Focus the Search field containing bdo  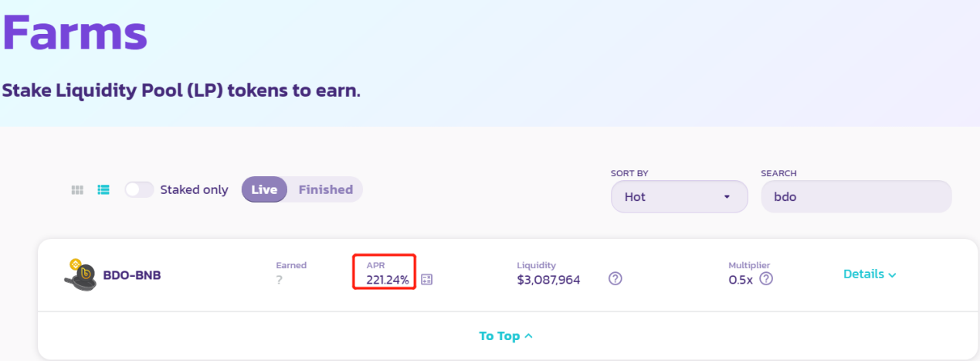[x=856, y=196]
